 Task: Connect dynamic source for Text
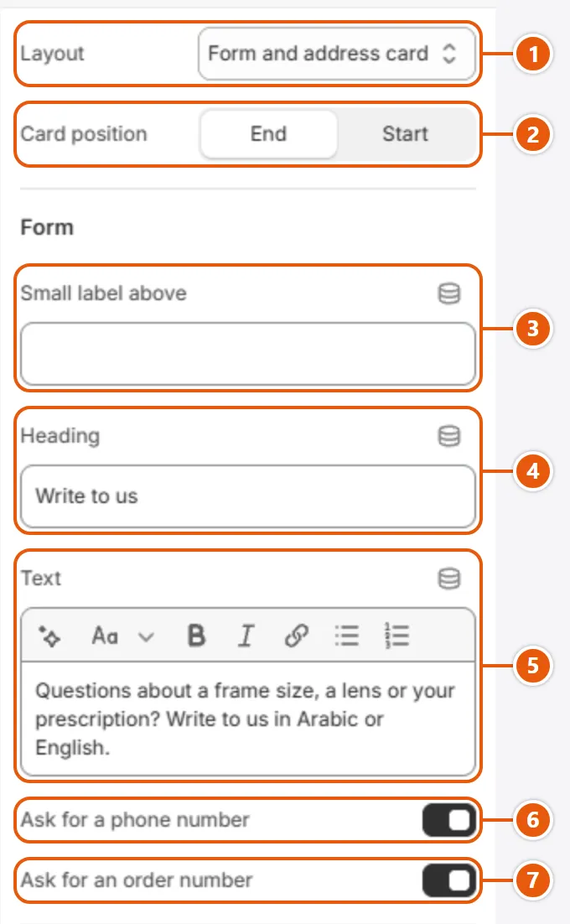[448, 579]
